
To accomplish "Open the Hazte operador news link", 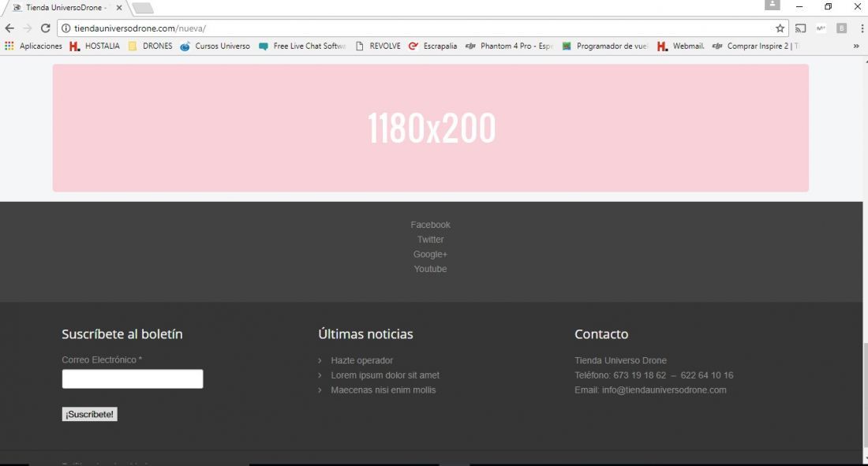I will [362, 360].
